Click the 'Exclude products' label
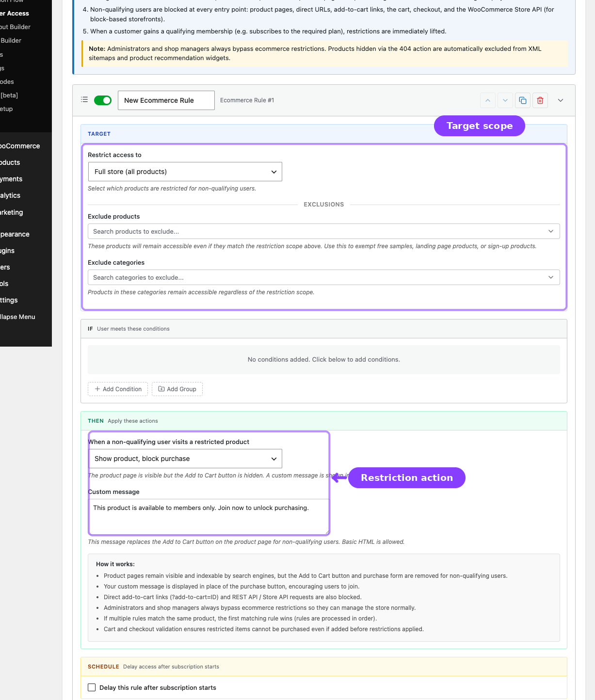This screenshot has height=700, width=595. [113, 216]
